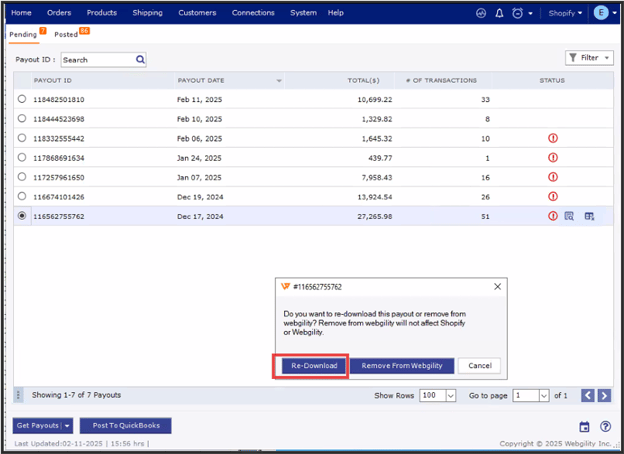624x454 pixels.
Task: Select radio button for payout 116674101426
Action: (22, 196)
